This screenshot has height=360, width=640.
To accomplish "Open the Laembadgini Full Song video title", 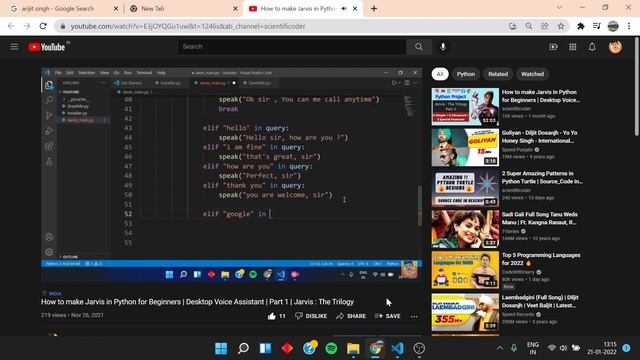I will point(540,301).
